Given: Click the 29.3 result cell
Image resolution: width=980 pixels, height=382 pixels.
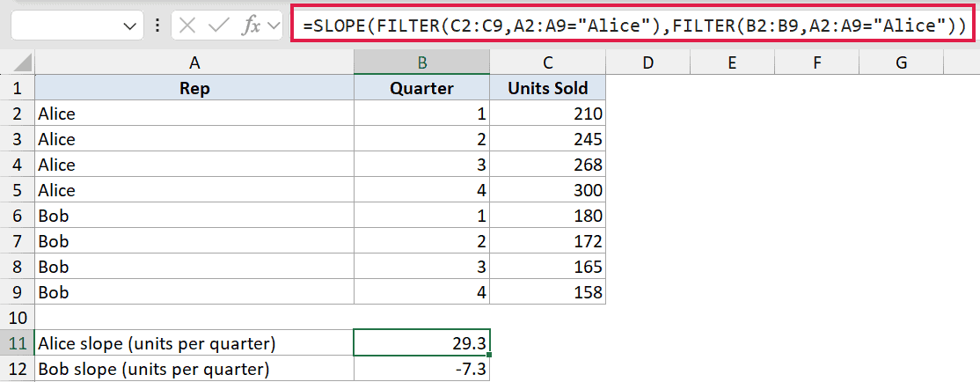Looking at the screenshot, I should pos(422,342).
